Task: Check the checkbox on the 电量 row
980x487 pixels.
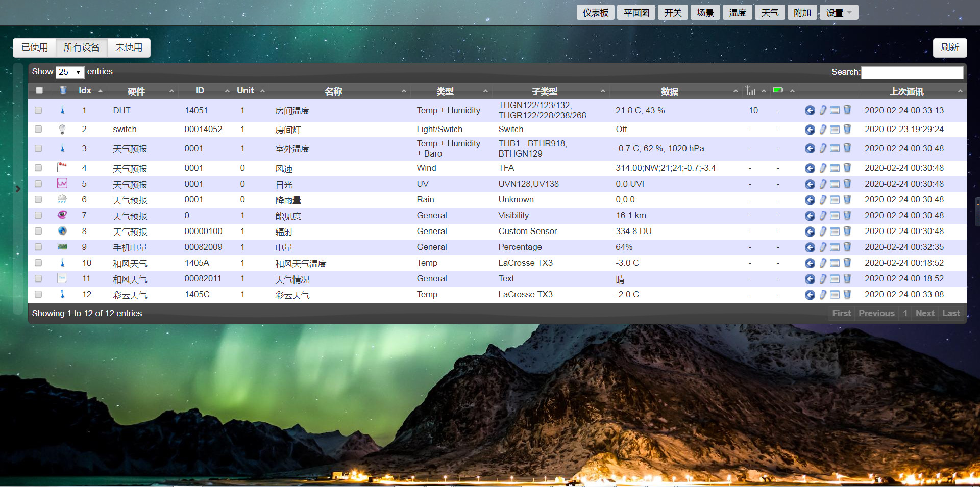Action: 38,247
